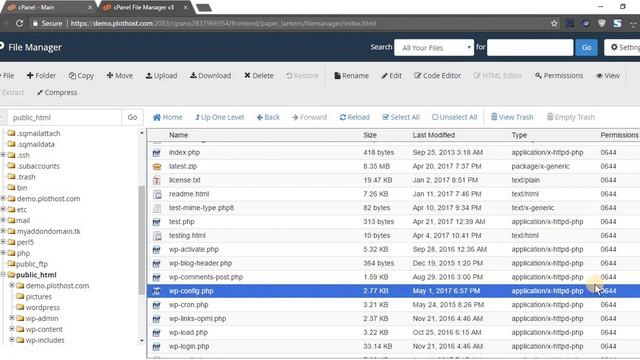Open the wordpress folder in tree
This screenshot has height=360, width=640.
tap(42, 307)
